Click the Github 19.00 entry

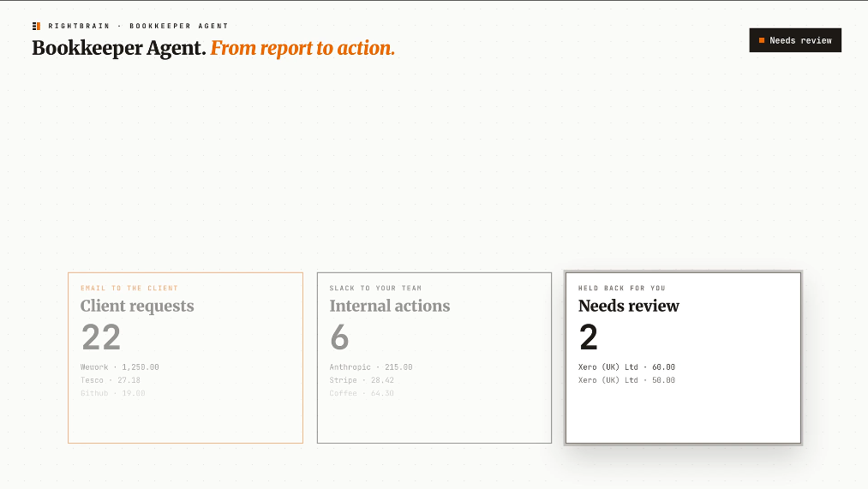coord(113,393)
